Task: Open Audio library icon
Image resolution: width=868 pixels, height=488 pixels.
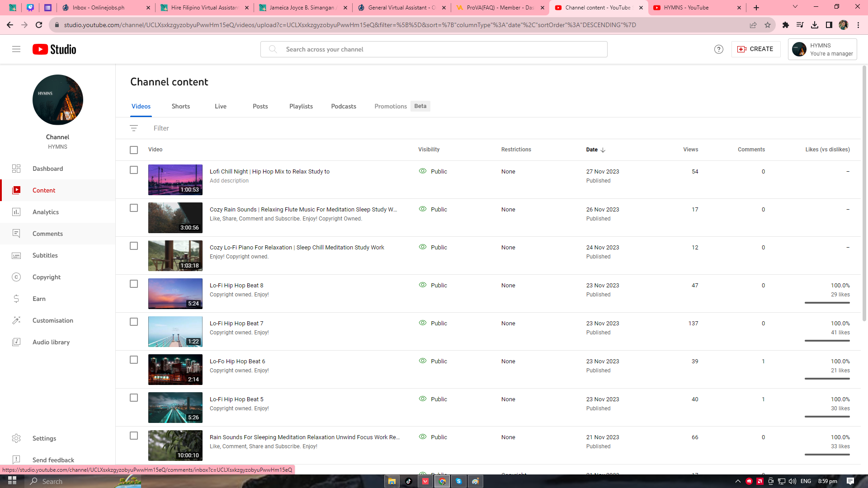Action: 16,342
